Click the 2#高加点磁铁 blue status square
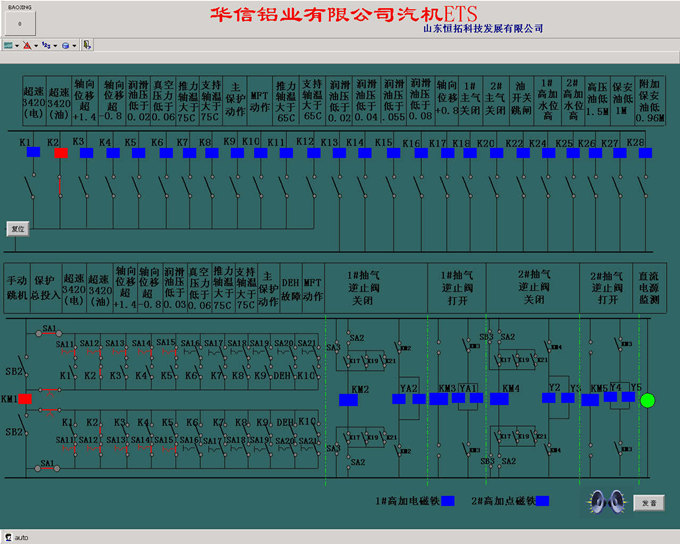Image resolution: width=680 pixels, height=544 pixels. [543, 501]
